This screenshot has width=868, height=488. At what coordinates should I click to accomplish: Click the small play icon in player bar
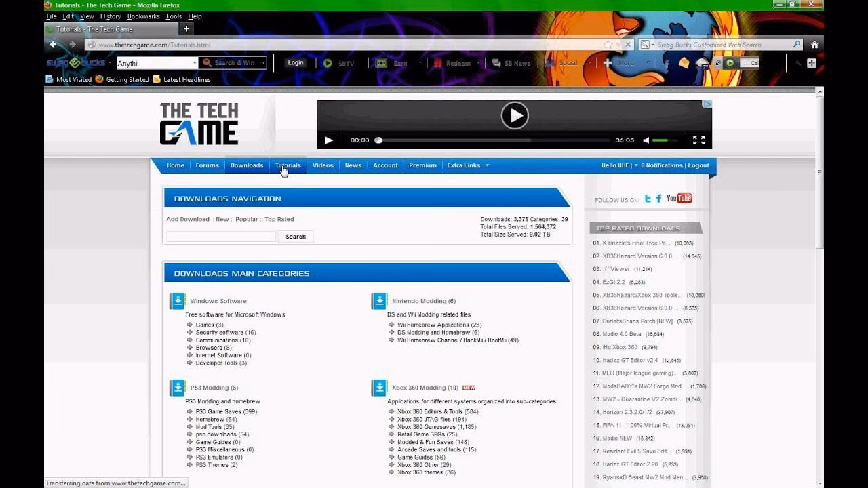(329, 140)
